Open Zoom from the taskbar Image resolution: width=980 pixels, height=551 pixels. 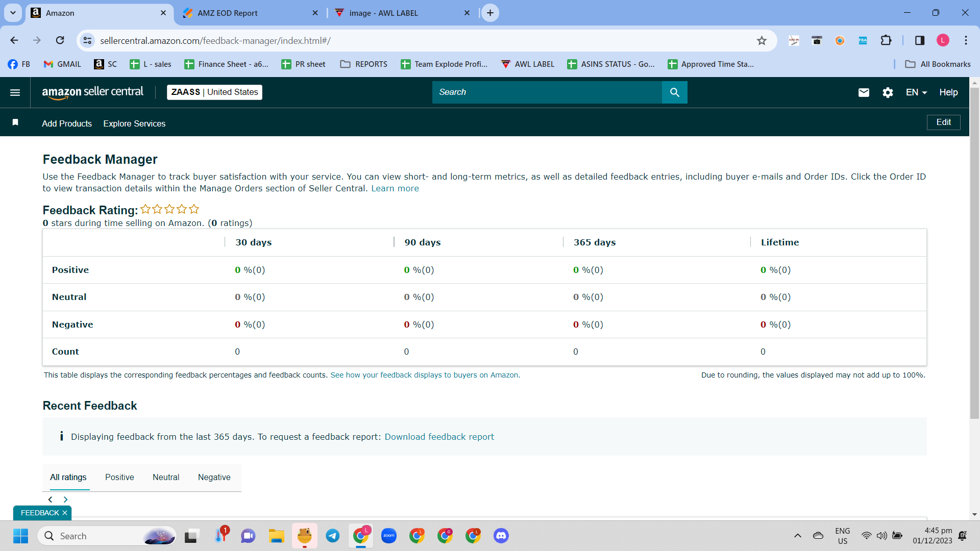tap(389, 536)
